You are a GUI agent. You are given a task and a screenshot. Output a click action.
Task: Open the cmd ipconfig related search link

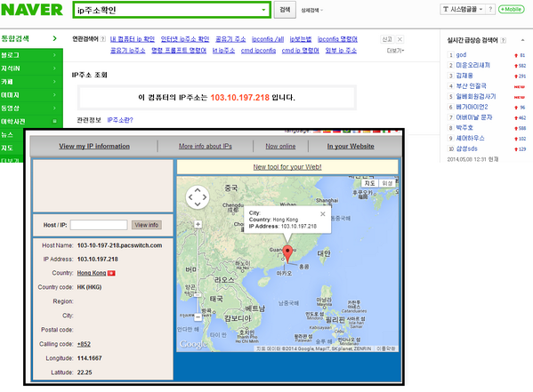coord(258,51)
